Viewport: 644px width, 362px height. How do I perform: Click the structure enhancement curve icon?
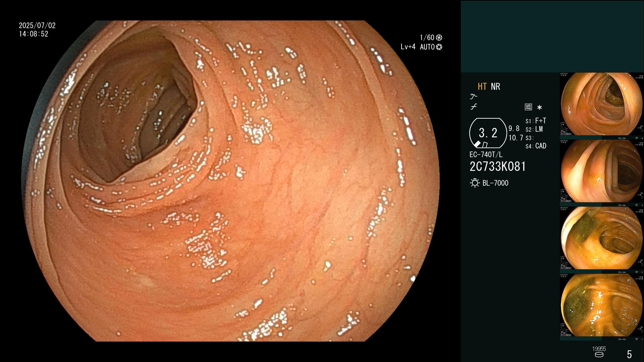tap(474, 96)
